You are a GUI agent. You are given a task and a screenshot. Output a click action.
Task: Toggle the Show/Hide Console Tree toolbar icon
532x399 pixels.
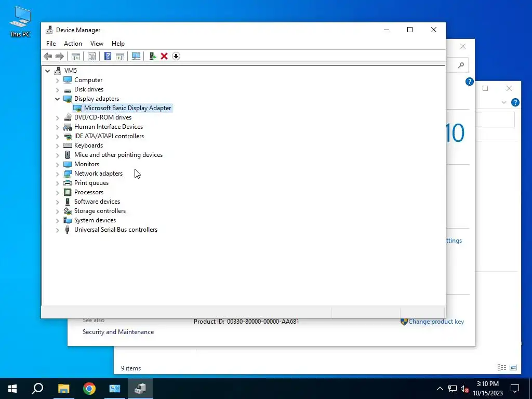coord(76,56)
